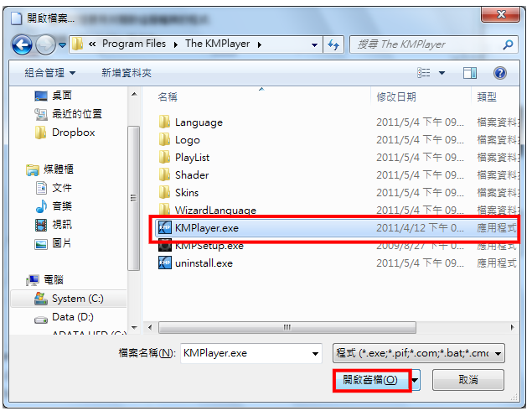Viewport: 532px width, 411px height.
Task: Click the 開啟舊檔(O) button
Action: coord(372,380)
